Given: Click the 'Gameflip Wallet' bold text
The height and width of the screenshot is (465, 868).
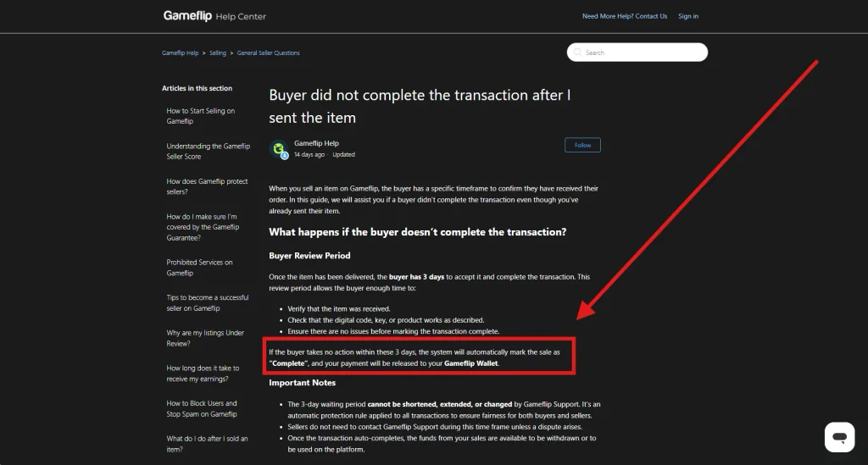Looking at the screenshot, I should tap(471, 363).
